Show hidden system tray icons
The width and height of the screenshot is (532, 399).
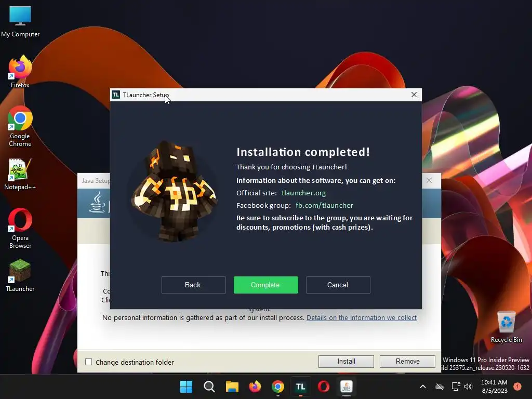click(423, 387)
